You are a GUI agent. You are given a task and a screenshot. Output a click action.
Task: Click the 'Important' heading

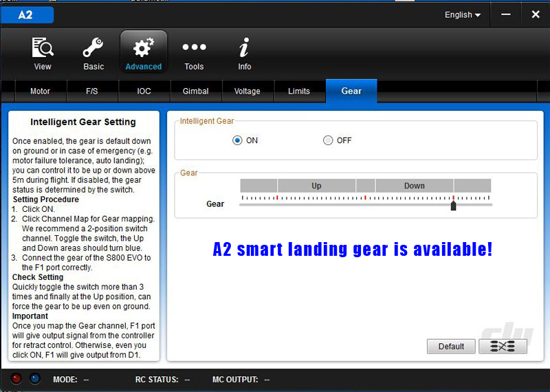(x=30, y=316)
